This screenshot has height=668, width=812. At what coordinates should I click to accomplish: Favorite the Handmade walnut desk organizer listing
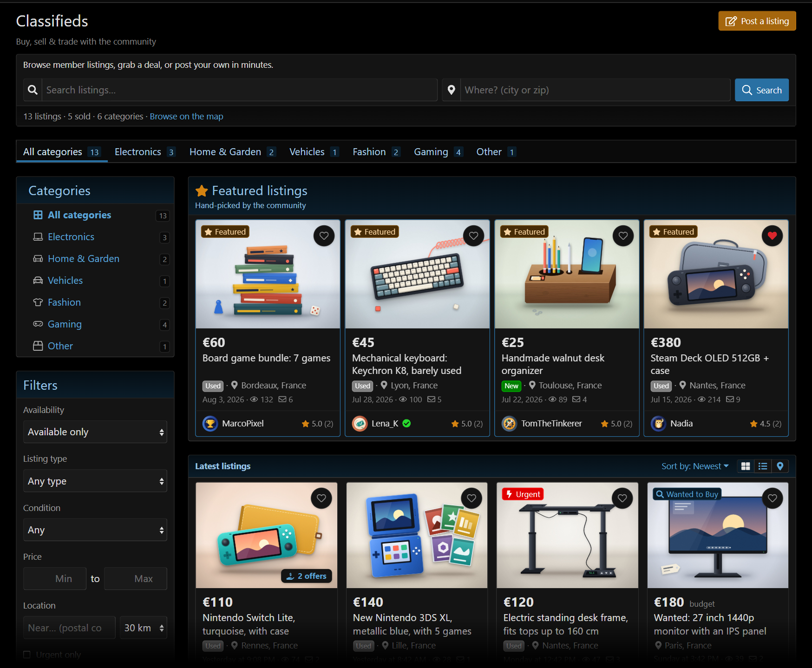[623, 236]
